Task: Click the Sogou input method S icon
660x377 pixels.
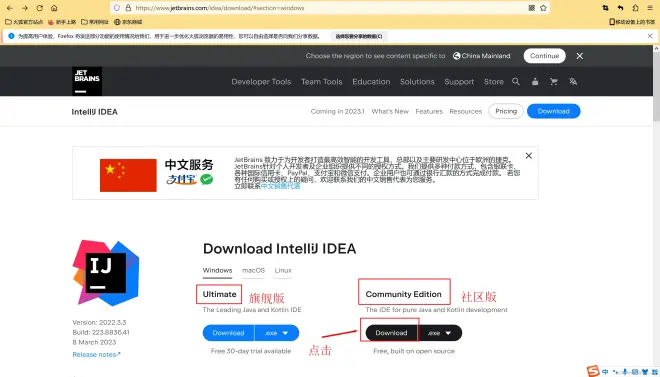Action: 593,371
